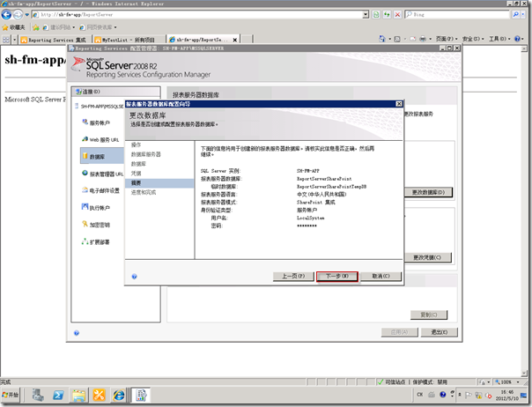Click the 复制(C) button
The image size is (532, 407).
tap(429, 314)
